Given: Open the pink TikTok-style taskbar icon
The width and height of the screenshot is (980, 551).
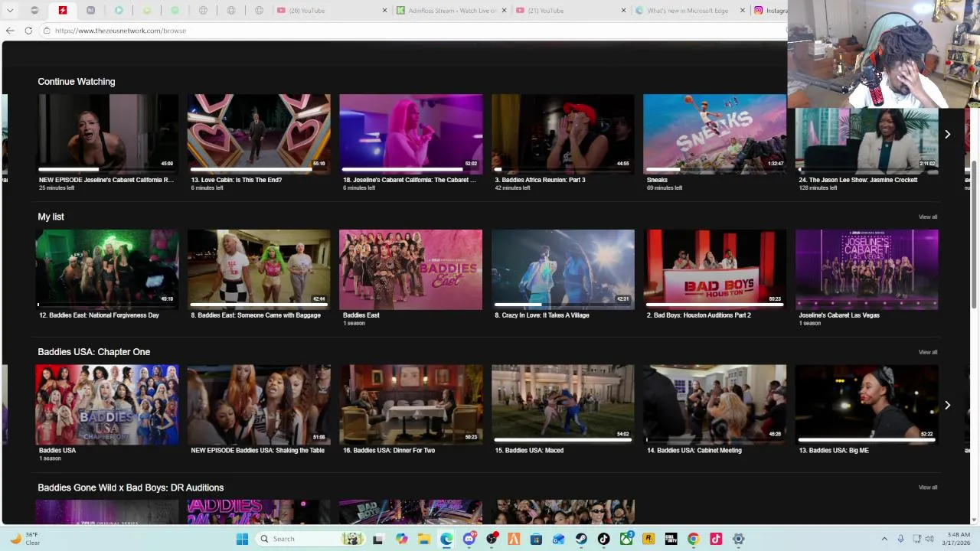Looking at the screenshot, I should 716,539.
